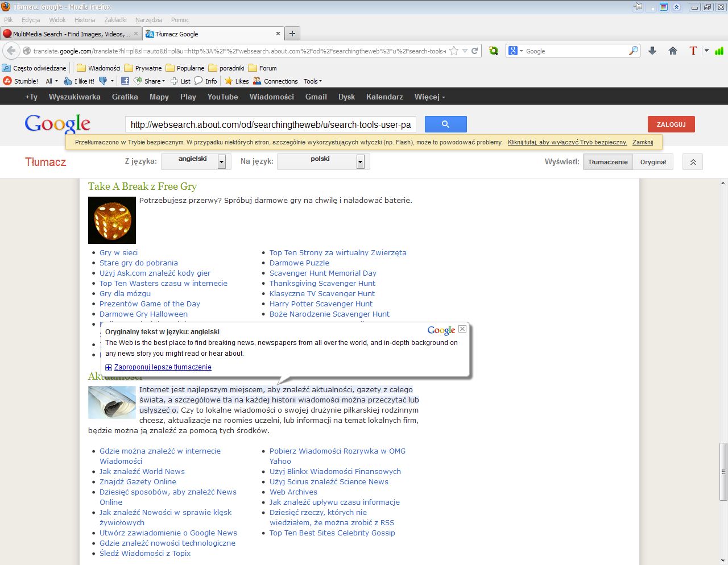728x565 pixels.
Task: Click the red T toolbar icon
Action: tap(693, 51)
